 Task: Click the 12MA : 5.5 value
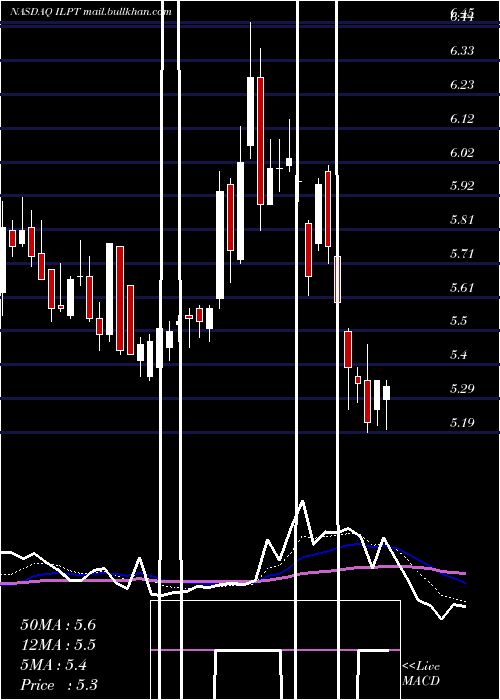click(x=58, y=645)
